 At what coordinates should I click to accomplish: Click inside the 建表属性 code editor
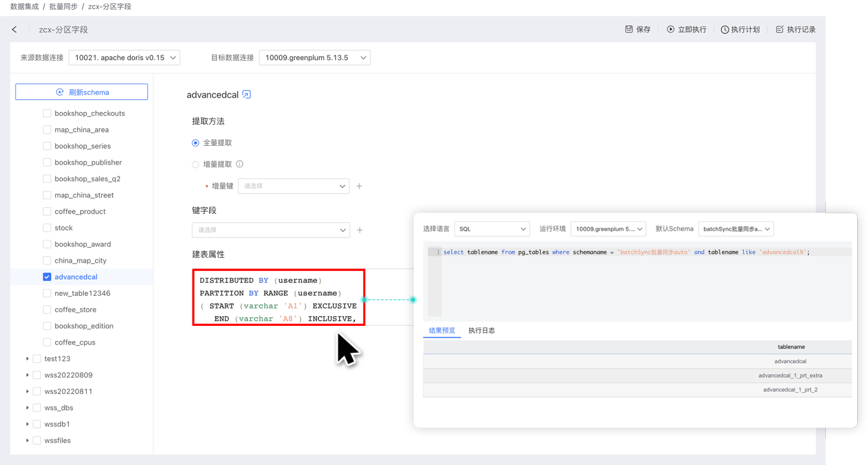(278, 298)
